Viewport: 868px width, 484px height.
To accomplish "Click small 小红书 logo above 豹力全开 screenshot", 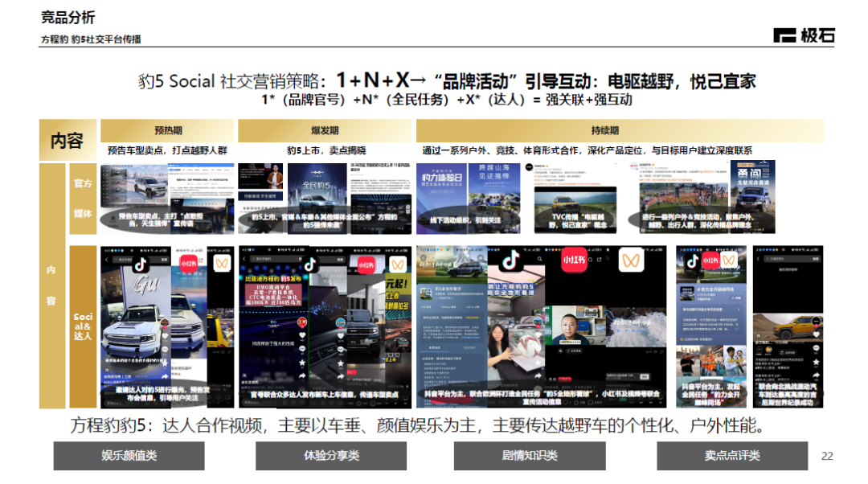I will click(x=710, y=260).
